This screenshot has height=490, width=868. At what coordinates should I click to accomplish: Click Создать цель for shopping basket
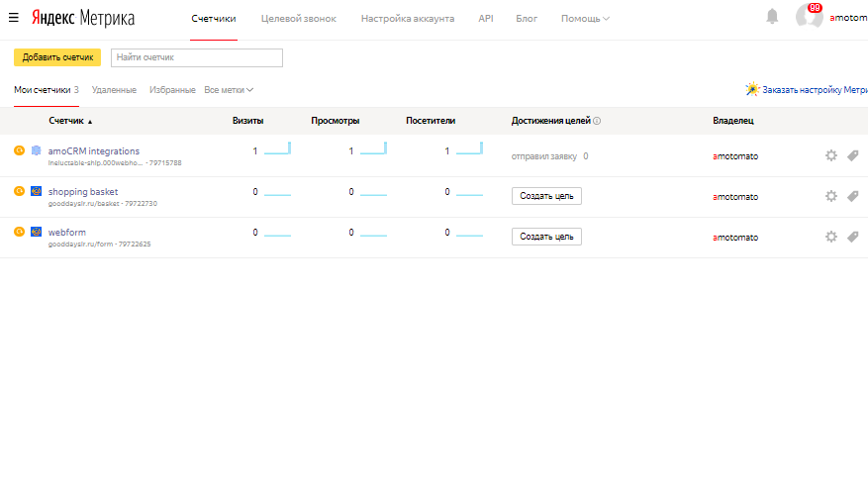click(546, 196)
